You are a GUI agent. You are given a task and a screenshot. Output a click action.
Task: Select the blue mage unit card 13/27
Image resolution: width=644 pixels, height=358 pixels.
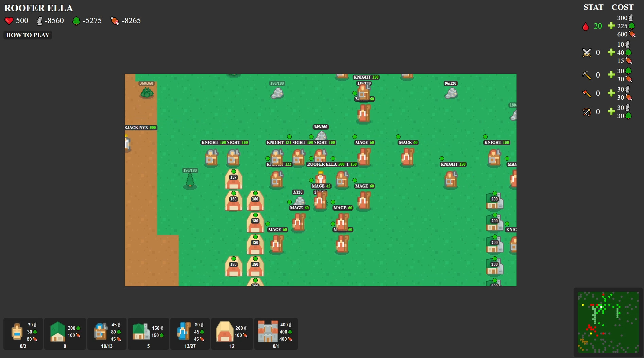click(x=190, y=334)
